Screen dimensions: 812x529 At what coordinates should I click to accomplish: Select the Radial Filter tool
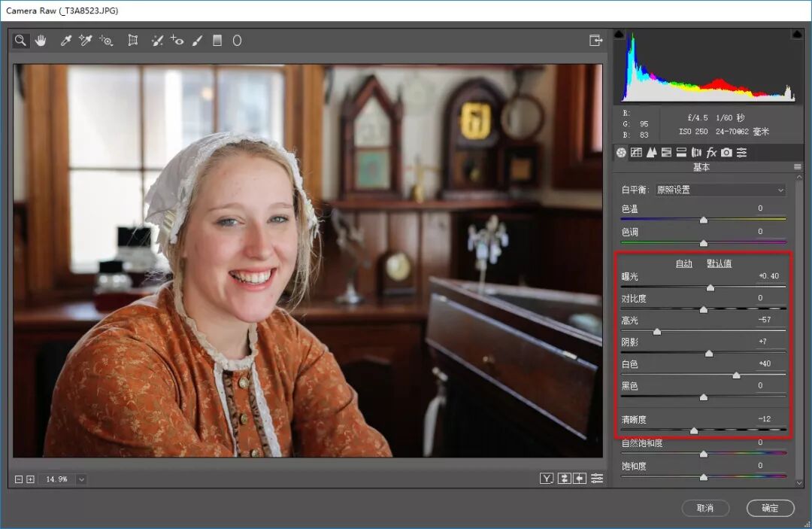[237, 41]
